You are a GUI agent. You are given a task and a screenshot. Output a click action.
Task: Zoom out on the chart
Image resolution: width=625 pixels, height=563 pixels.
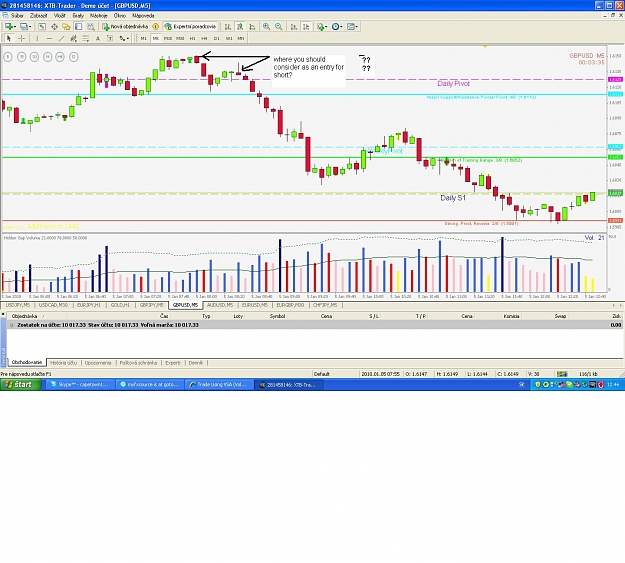[x=279, y=27]
